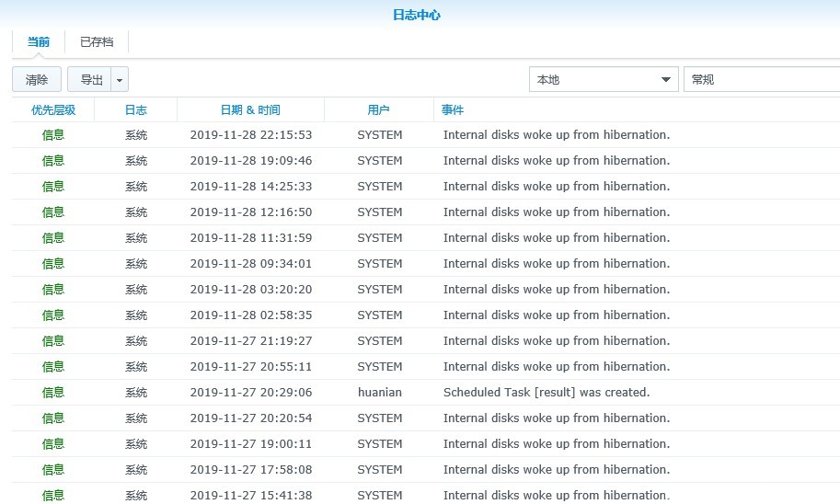Select log entry at 2019-11-27 21:19:27

[250, 341]
